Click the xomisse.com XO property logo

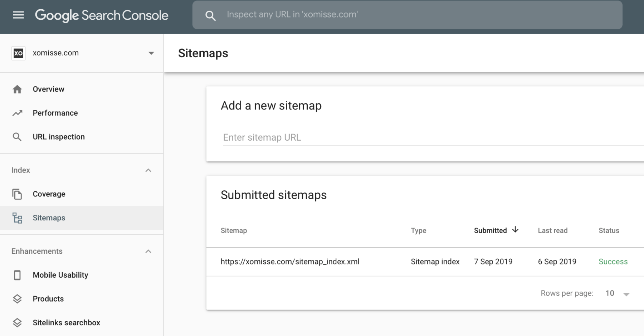tap(18, 53)
